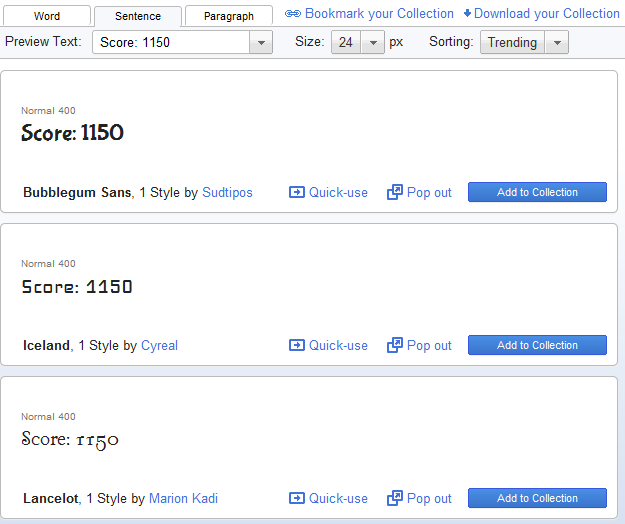The image size is (625, 524).
Task: Add Bubblegum Sans to Collection
Action: tap(537, 192)
